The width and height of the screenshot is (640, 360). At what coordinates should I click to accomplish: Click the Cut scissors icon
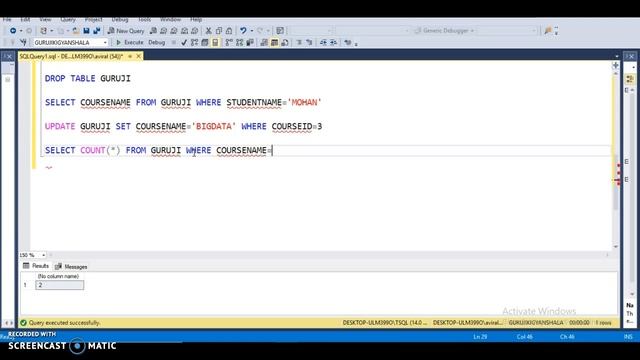click(x=209, y=31)
